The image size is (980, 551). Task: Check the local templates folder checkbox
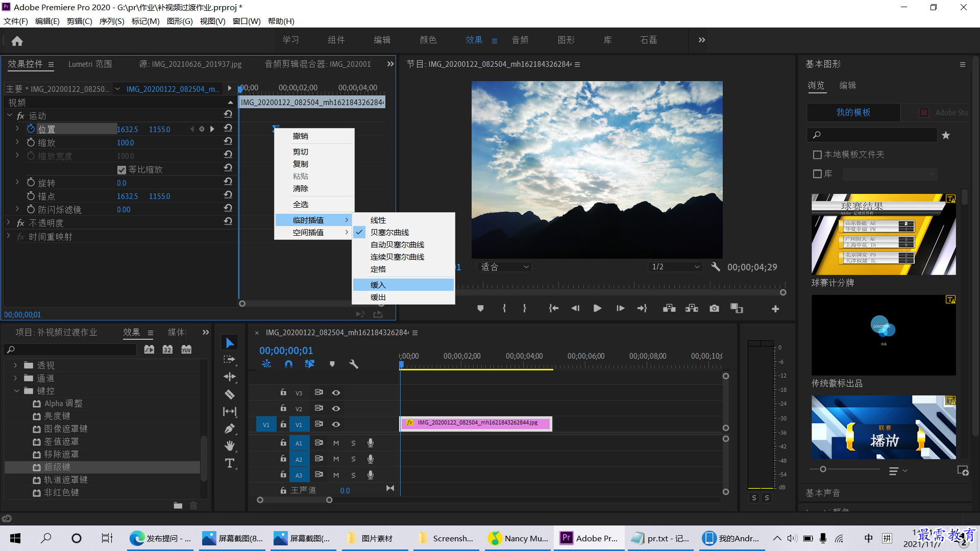[817, 155]
